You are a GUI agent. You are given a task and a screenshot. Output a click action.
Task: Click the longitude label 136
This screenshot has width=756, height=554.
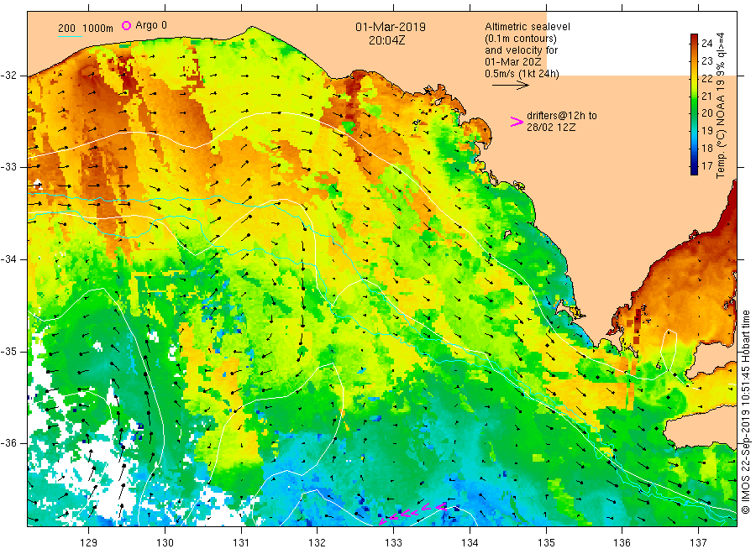(622, 543)
